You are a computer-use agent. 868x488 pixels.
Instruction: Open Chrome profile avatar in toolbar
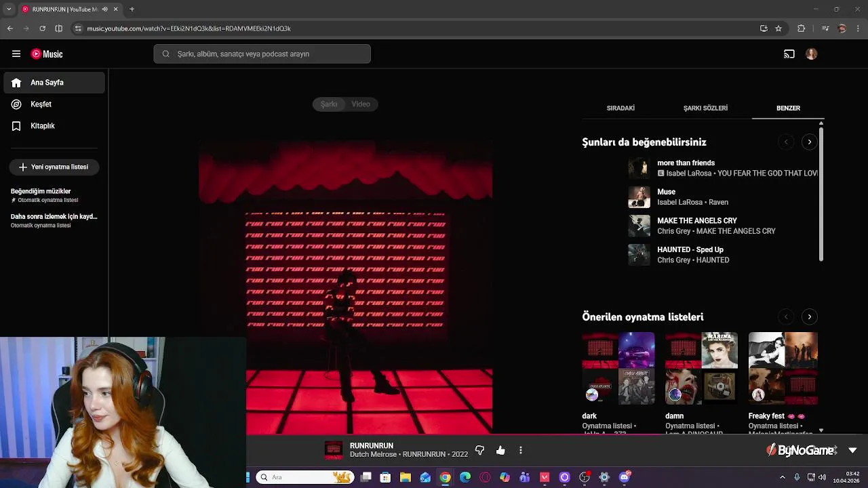point(842,28)
